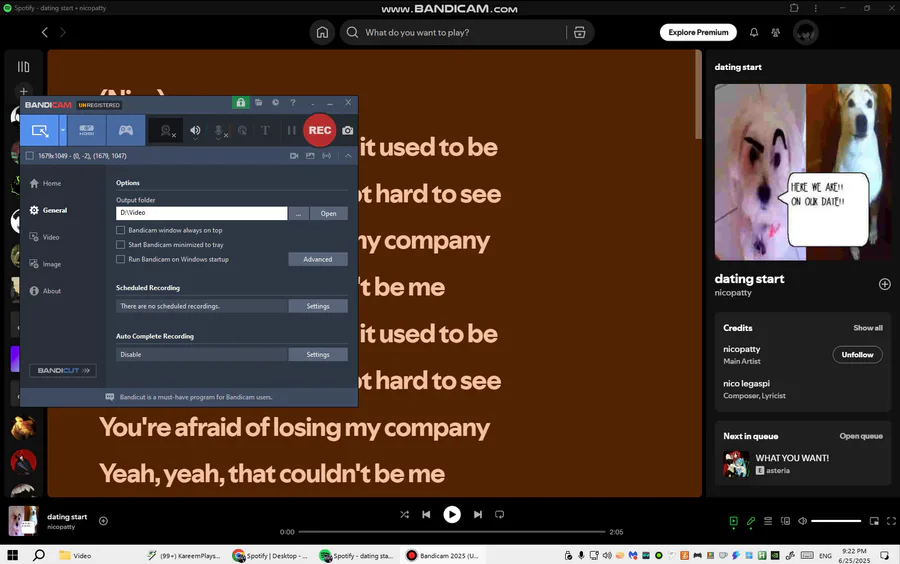Viewport: 900px width, 564px height.
Task: Click the green lock icon in Bandicam
Action: tap(240, 103)
